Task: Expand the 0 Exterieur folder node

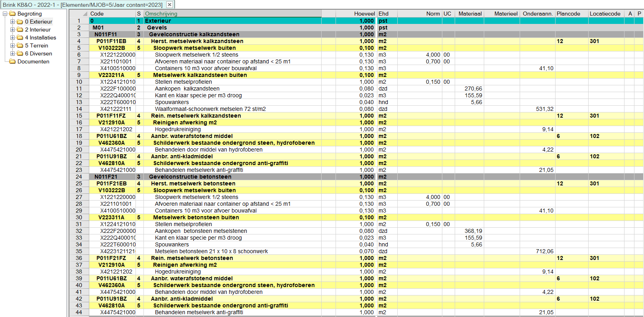Action: 12,22
